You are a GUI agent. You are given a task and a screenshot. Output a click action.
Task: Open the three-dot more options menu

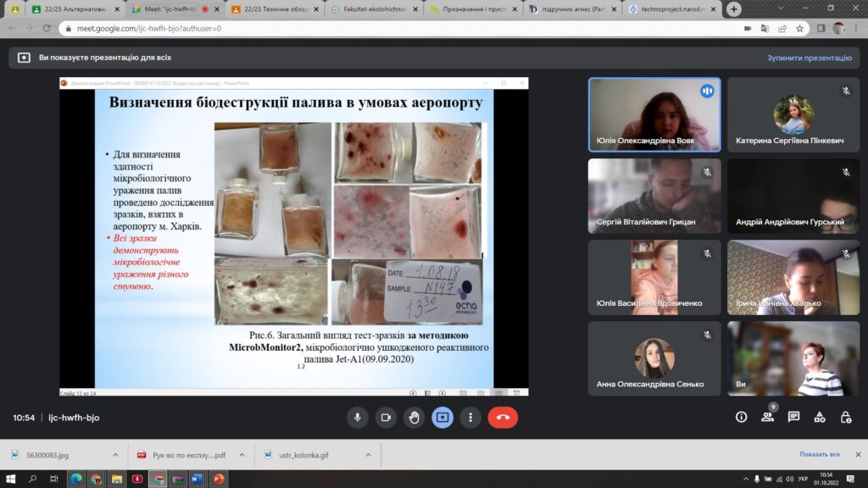pos(470,418)
